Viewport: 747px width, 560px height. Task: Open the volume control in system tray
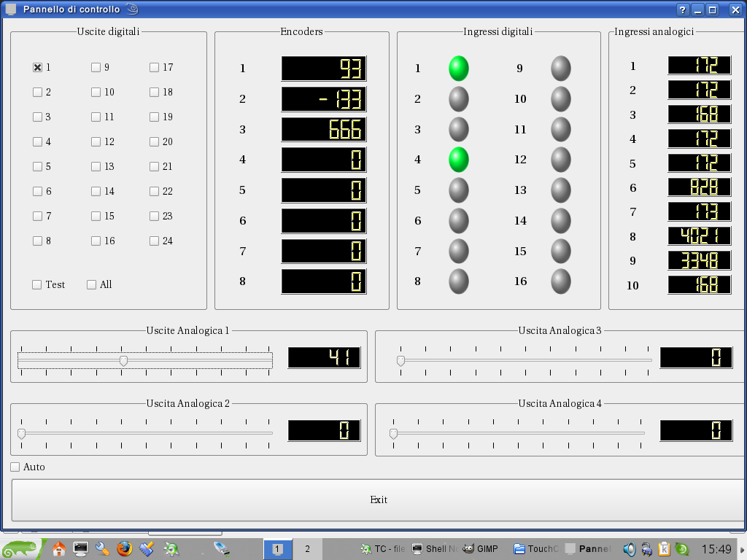(629, 549)
